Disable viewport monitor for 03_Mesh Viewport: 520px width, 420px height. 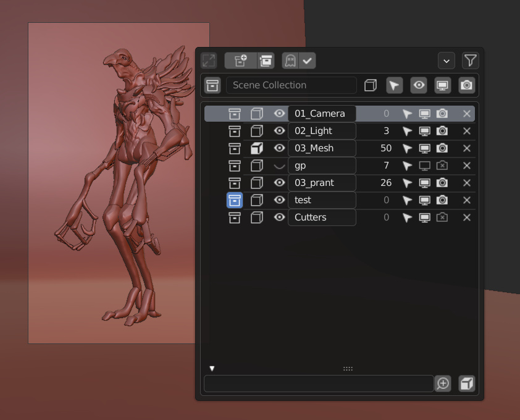pyautogui.click(x=424, y=148)
